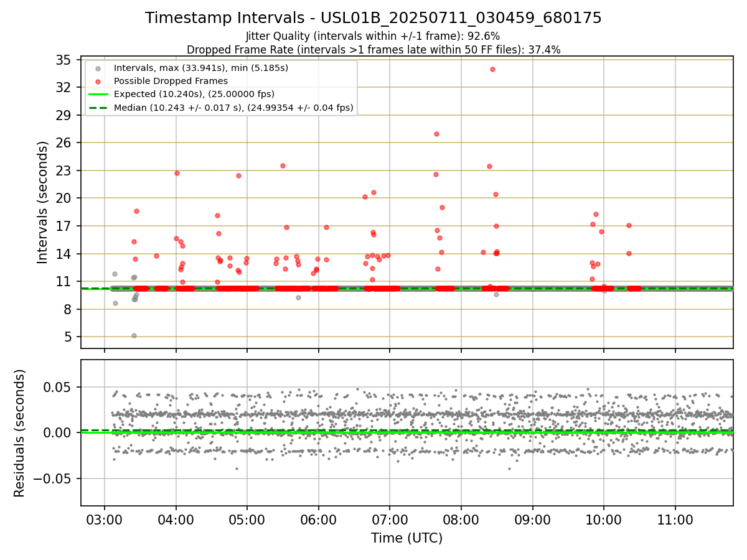Click the '32' tick on intervals axis

(x=63, y=88)
